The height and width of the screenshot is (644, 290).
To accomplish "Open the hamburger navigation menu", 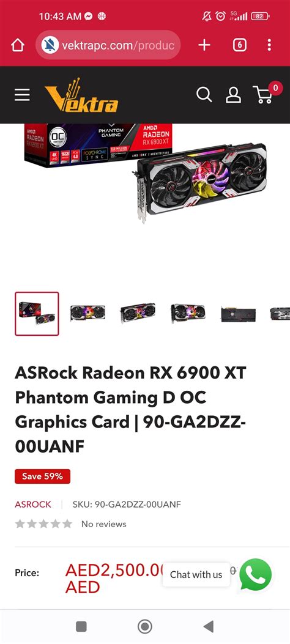I will coord(22,95).
